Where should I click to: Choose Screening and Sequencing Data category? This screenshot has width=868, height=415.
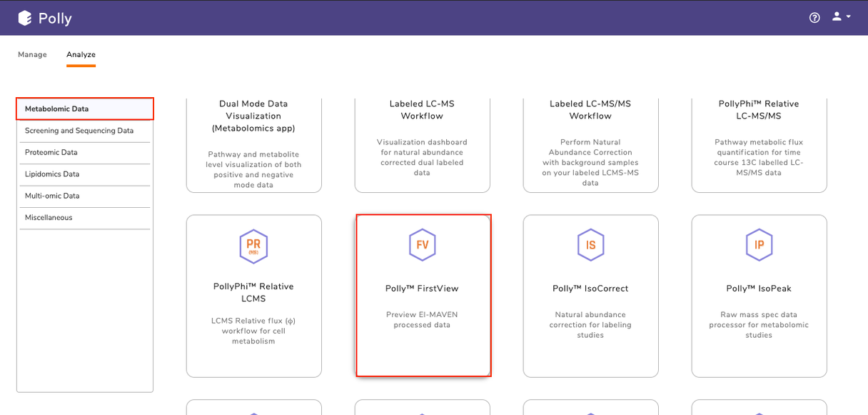coord(85,131)
